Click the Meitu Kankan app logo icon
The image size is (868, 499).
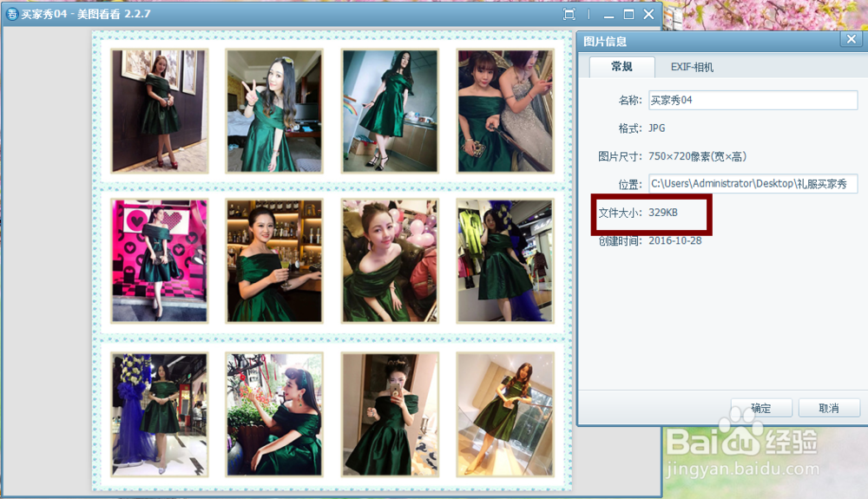[11, 14]
